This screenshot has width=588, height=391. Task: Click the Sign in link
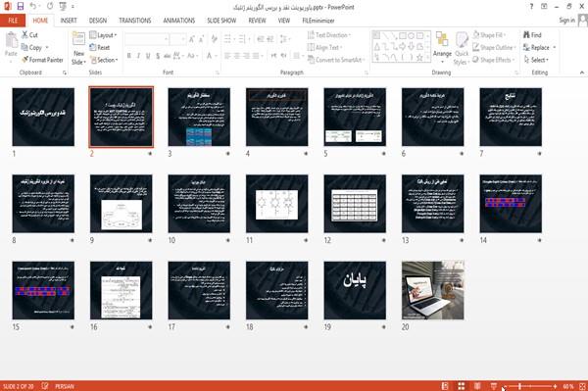pos(566,21)
